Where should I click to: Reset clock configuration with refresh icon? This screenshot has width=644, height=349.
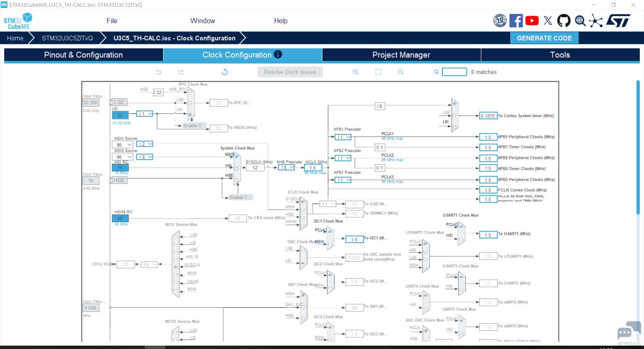[225, 72]
